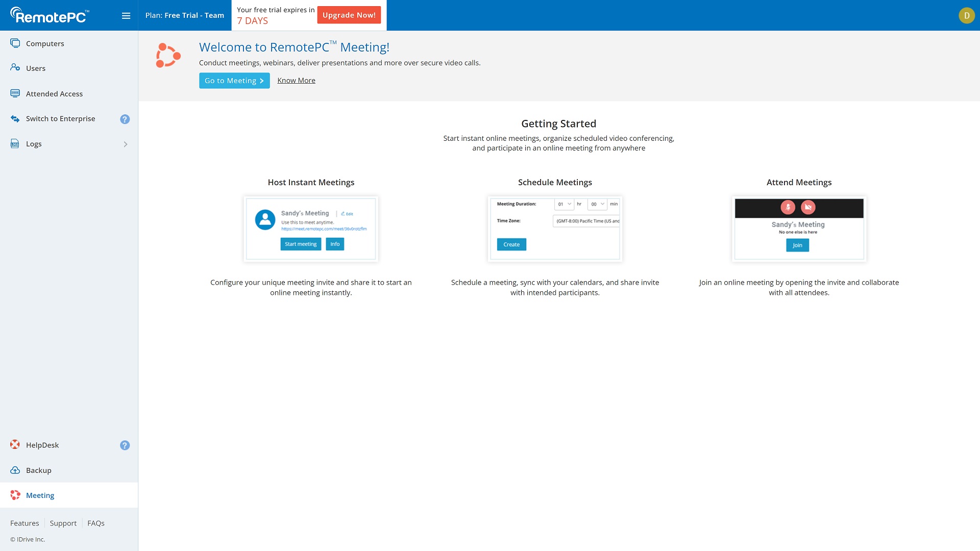The height and width of the screenshot is (551, 980).
Task: Click the Users sidebar icon
Action: point(15,68)
